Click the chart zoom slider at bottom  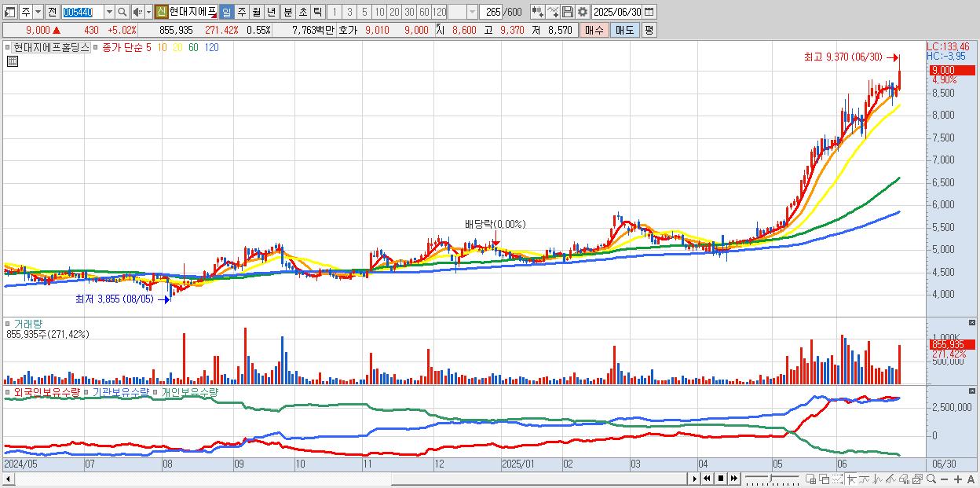click(772, 479)
